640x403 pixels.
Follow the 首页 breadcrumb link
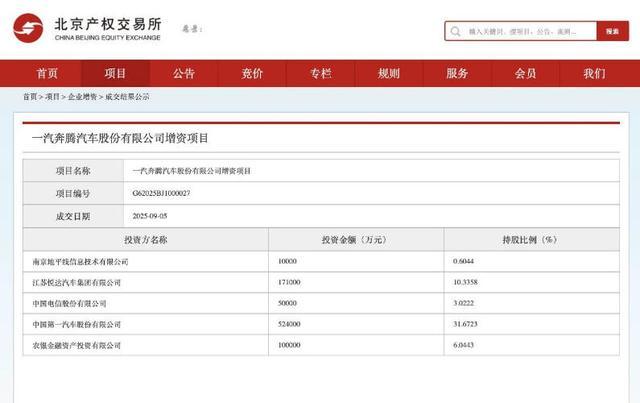pyautogui.click(x=30, y=97)
